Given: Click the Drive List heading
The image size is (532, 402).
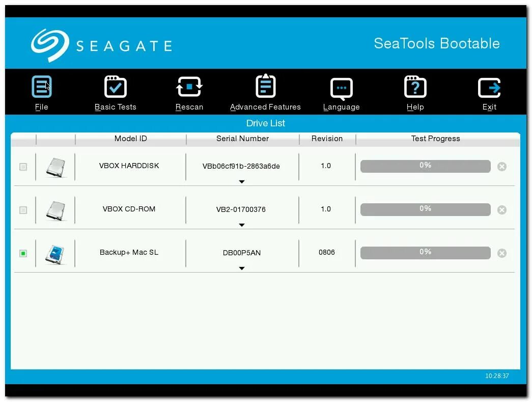Looking at the screenshot, I should (x=266, y=123).
